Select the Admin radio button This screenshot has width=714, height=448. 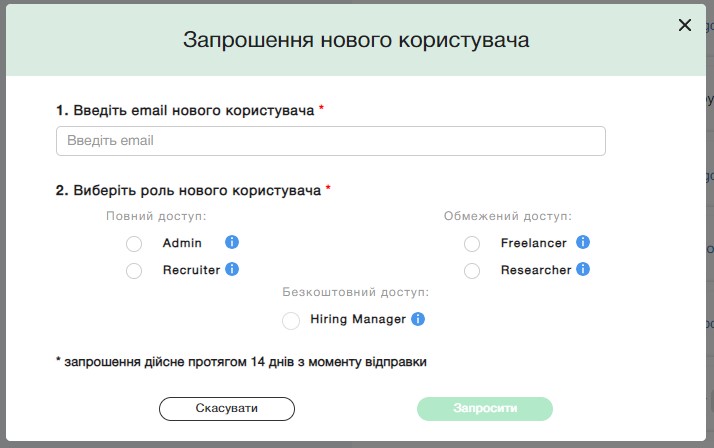tap(134, 244)
